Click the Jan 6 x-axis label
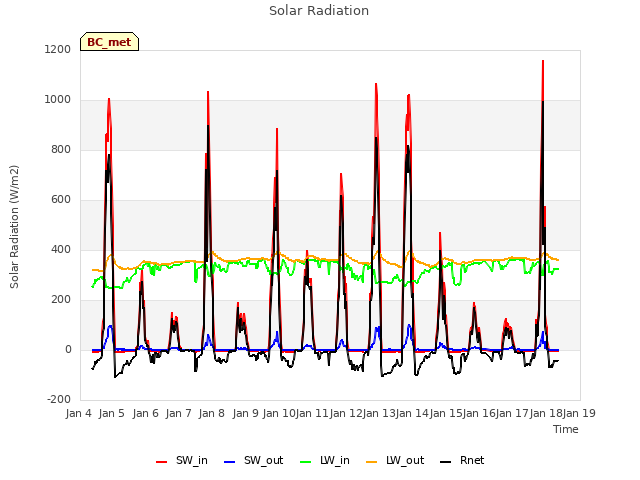 pos(146,413)
